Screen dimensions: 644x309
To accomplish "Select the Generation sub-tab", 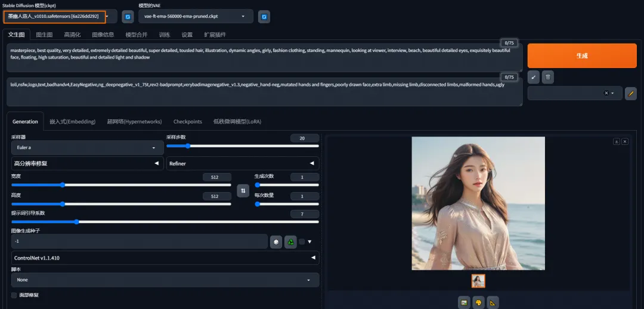I will (25, 122).
